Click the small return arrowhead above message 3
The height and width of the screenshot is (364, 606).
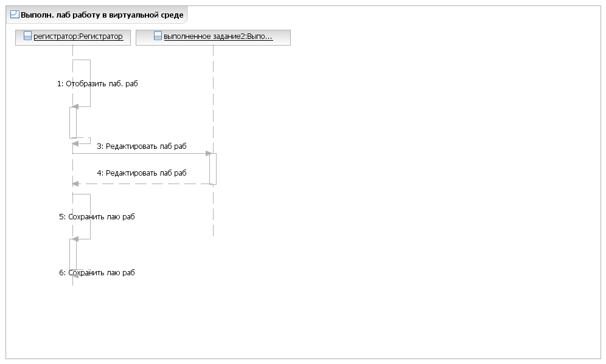pos(75,143)
